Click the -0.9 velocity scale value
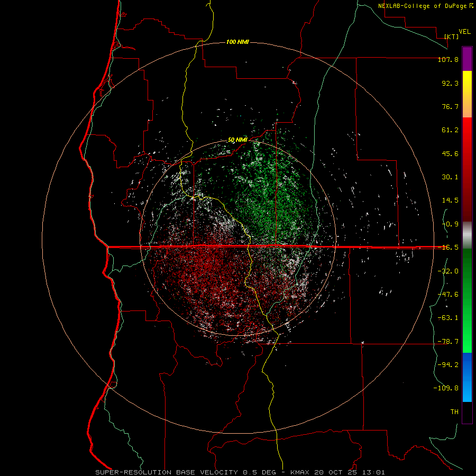The height and width of the screenshot is (476, 476). point(450,224)
